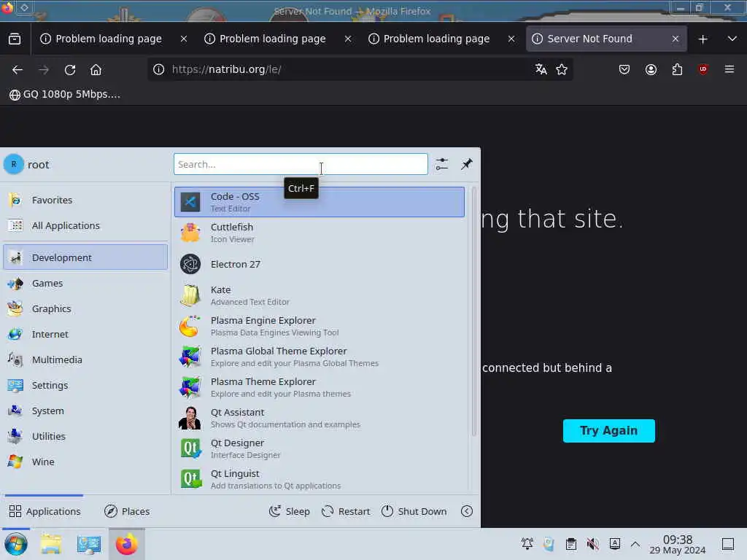The width and height of the screenshot is (747, 560).
Task: Open the System category
Action: [x=85, y=411]
